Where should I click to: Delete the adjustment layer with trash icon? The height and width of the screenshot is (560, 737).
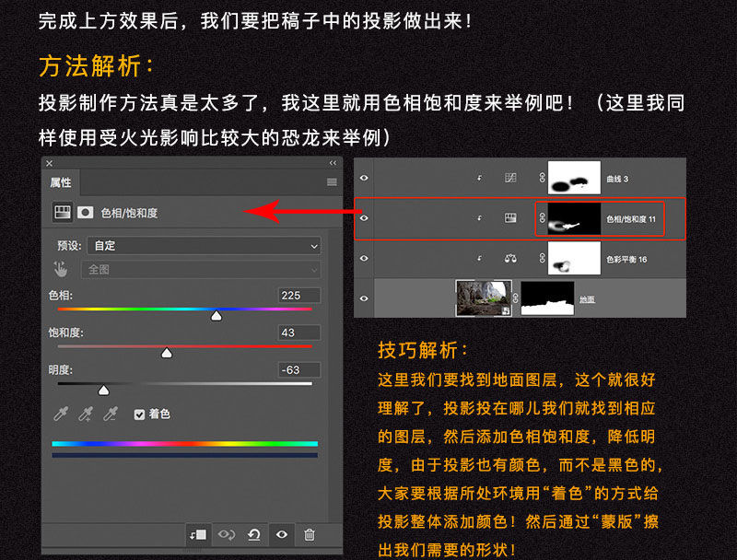(310, 534)
